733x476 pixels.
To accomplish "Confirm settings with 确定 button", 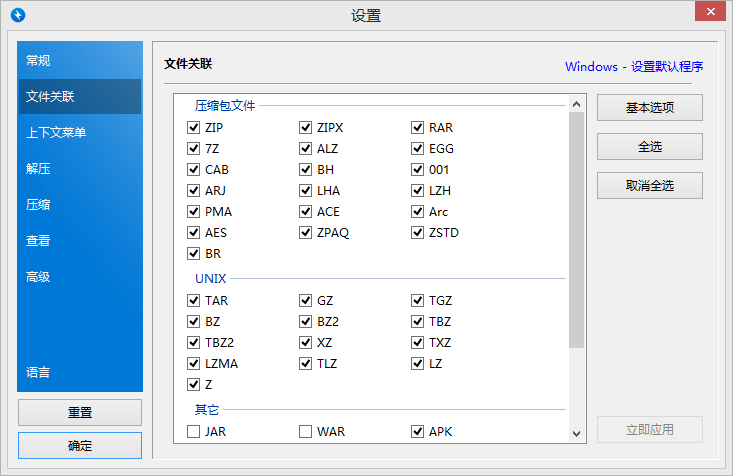I will 80,446.
